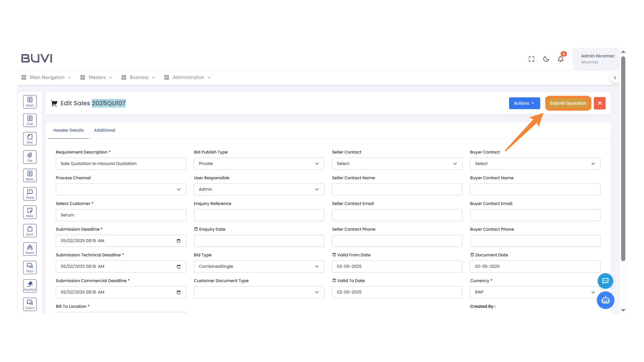The height and width of the screenshot is (362, 644).
Task: Click the Submit Quotation button
Action: click(x=568, y=103)
